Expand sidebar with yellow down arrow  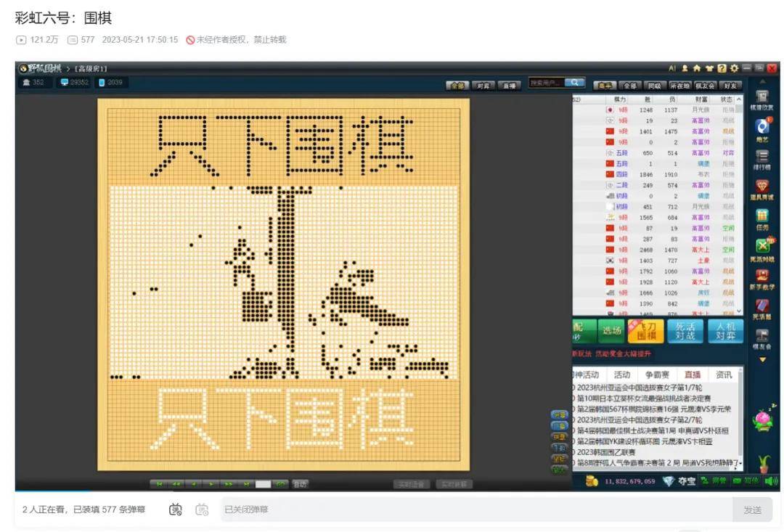pos(762,359)
